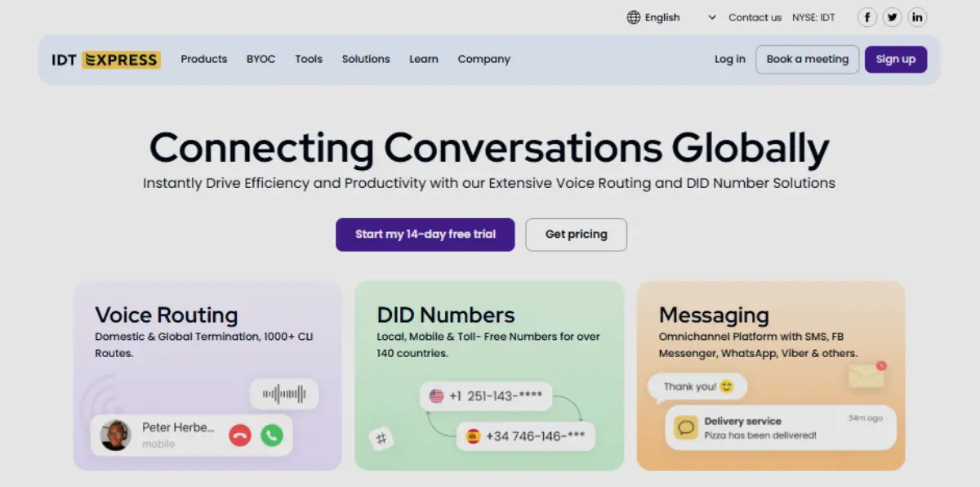The width and height of the screenshot is (980, 487).
Task: Click the +1 251-143-**** number
Action: click(x=496, y=396)
